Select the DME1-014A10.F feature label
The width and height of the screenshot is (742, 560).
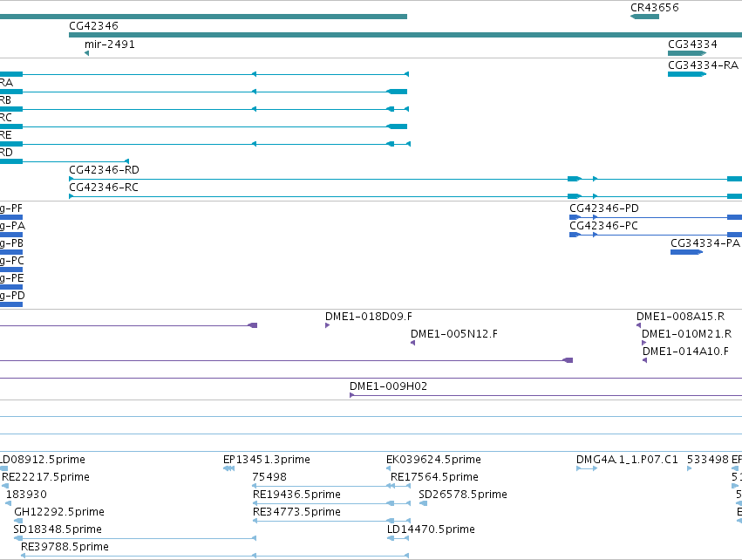685,352
